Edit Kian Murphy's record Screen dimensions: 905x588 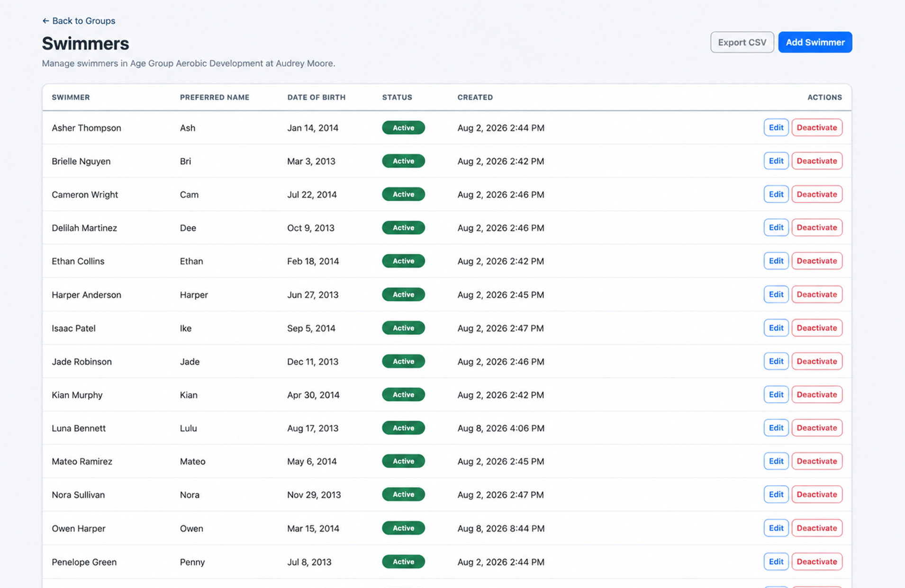pos(776,394)
